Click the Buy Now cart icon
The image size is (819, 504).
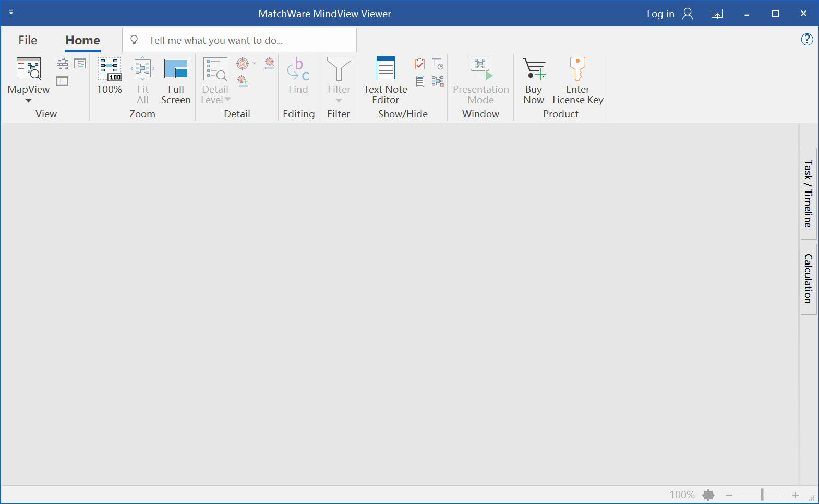click(534, 69)
